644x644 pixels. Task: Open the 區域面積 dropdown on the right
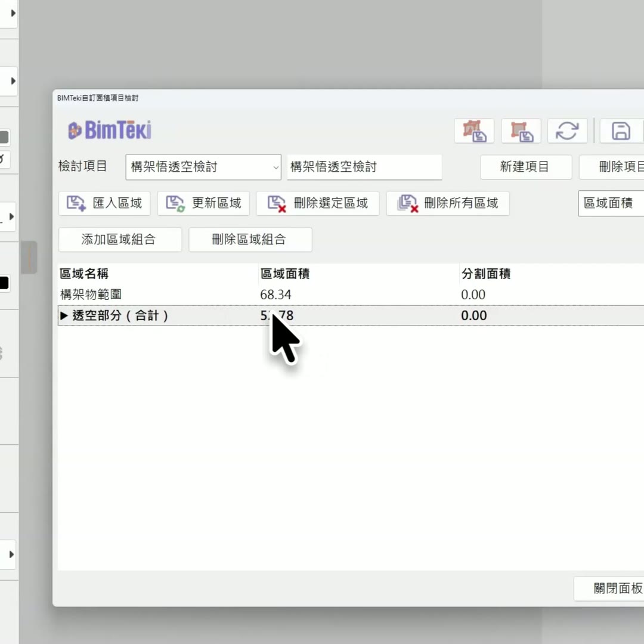tap(611, 203)
